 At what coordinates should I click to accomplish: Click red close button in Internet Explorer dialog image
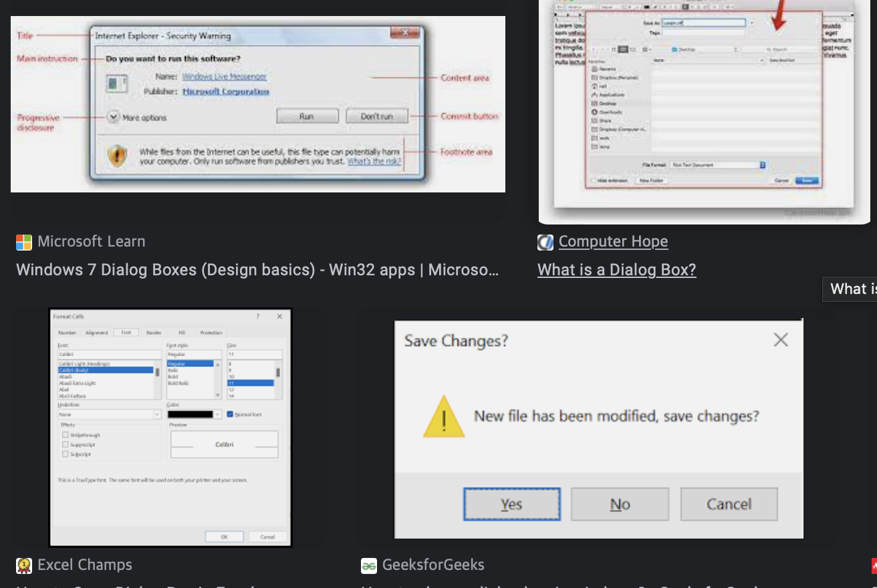pyautogui.click(x=404, y=32)
